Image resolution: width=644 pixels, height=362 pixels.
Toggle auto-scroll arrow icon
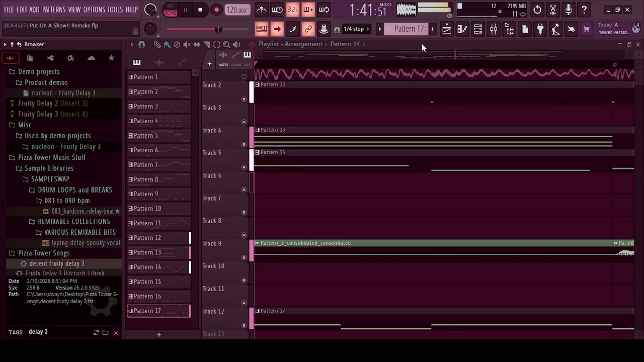(277, 29)
